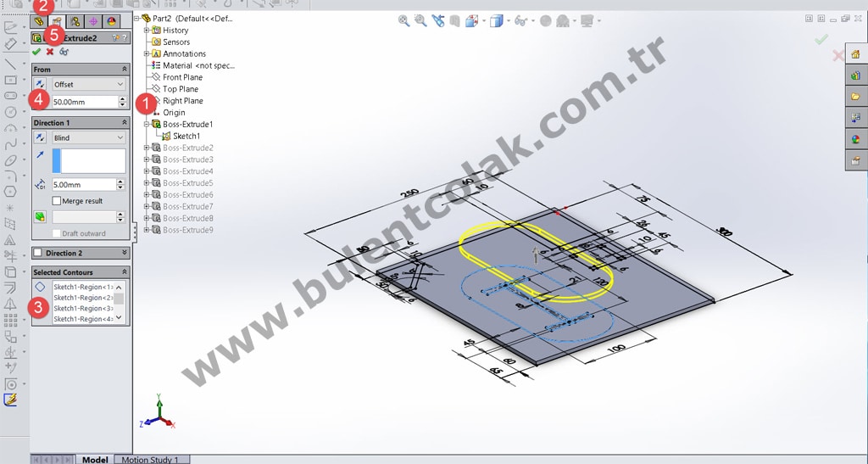The image size is (868, 464).
Task: Click the help icon in Extrude2 header
Action: point(124,38)
